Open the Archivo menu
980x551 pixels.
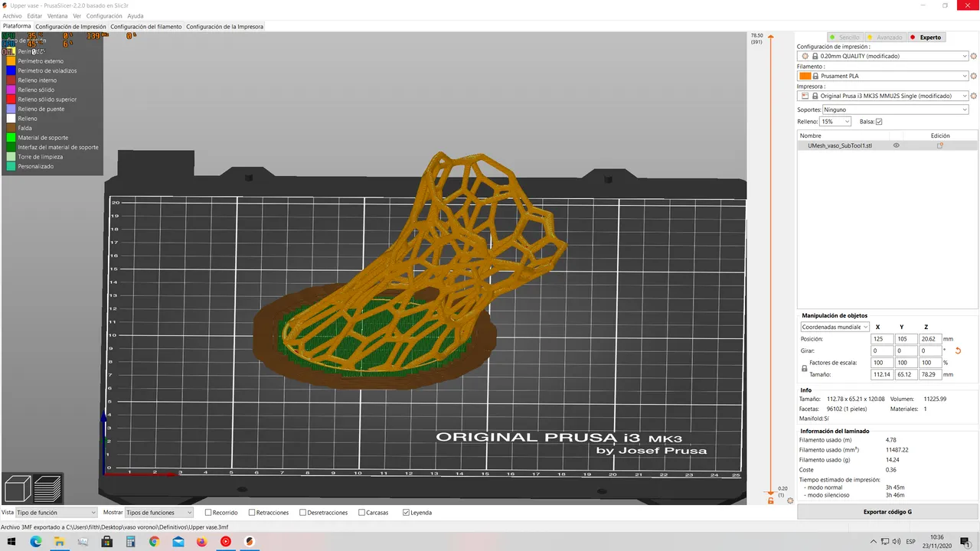click(11, 15)
